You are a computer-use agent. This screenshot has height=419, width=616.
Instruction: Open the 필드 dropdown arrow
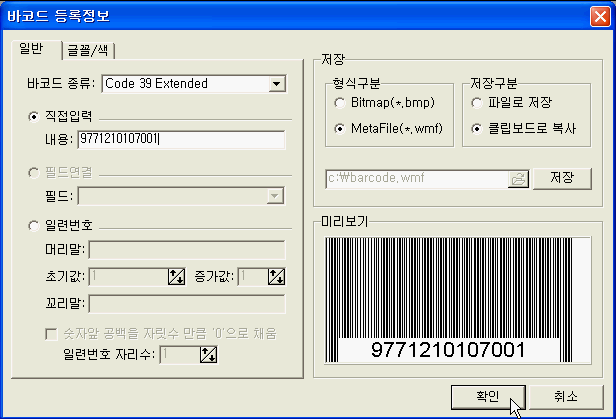pos(275,196)
